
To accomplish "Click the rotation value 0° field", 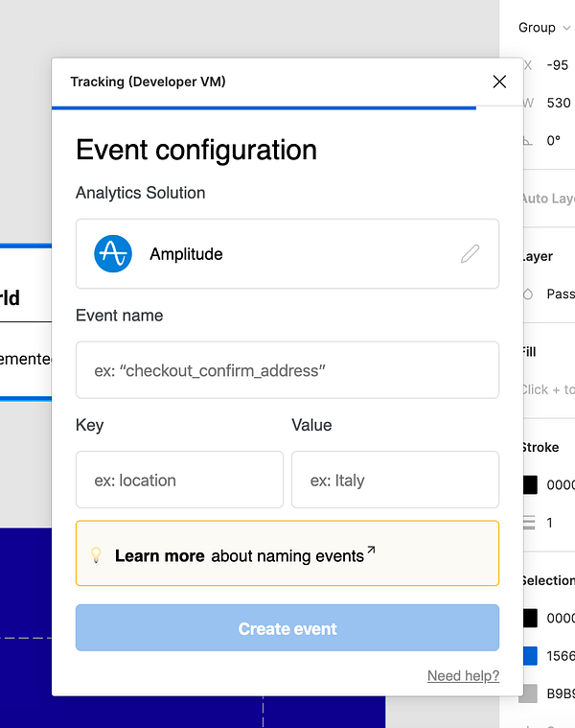I will pyautogui.click(x=554, y=140).
